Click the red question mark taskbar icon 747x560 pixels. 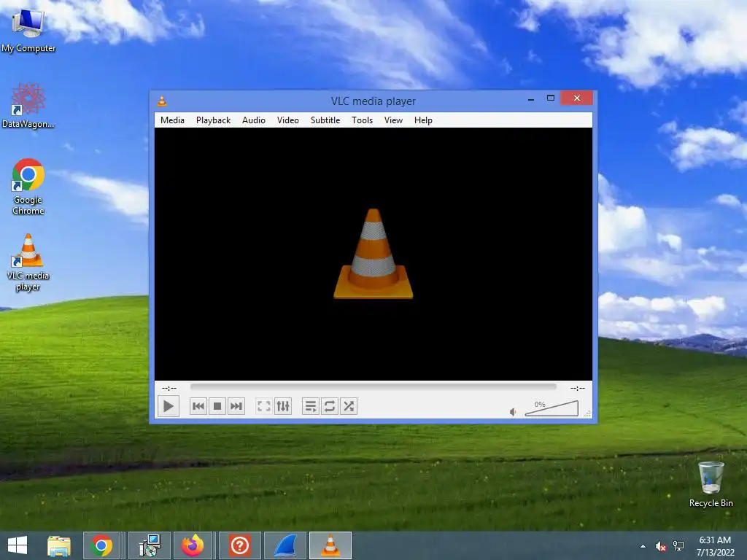[x=239, y=545]
